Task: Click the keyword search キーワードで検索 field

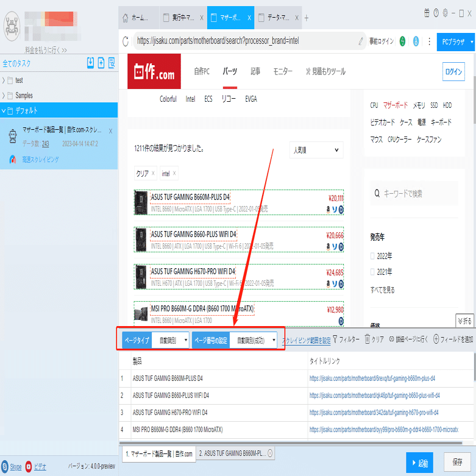Action: pos(414,193)
